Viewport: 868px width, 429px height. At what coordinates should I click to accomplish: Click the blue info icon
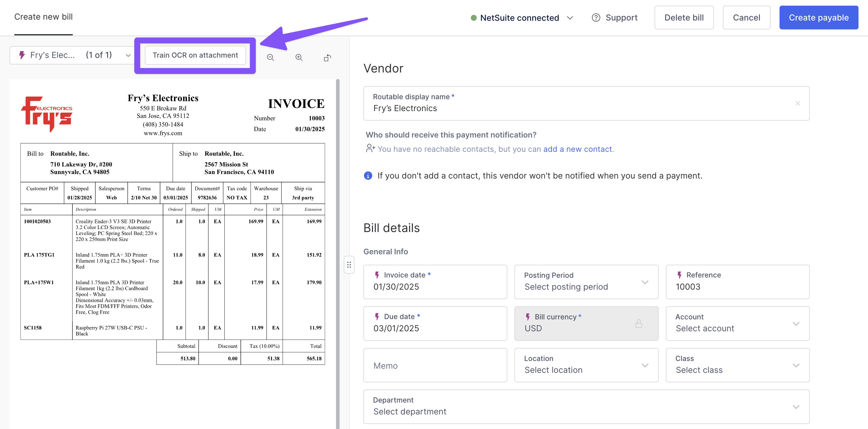pyautogui.click(x=368, y=175)
